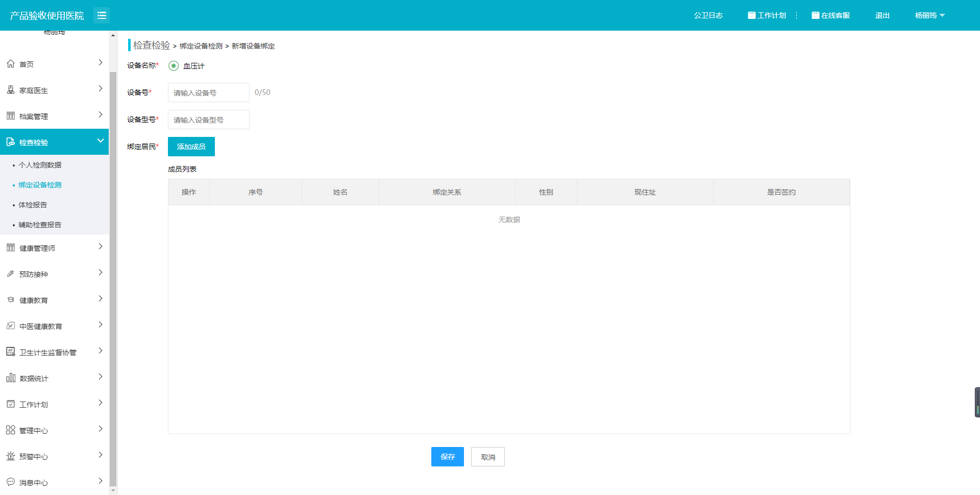Expand the 预警中心 menu chevron

pos(101,455)
